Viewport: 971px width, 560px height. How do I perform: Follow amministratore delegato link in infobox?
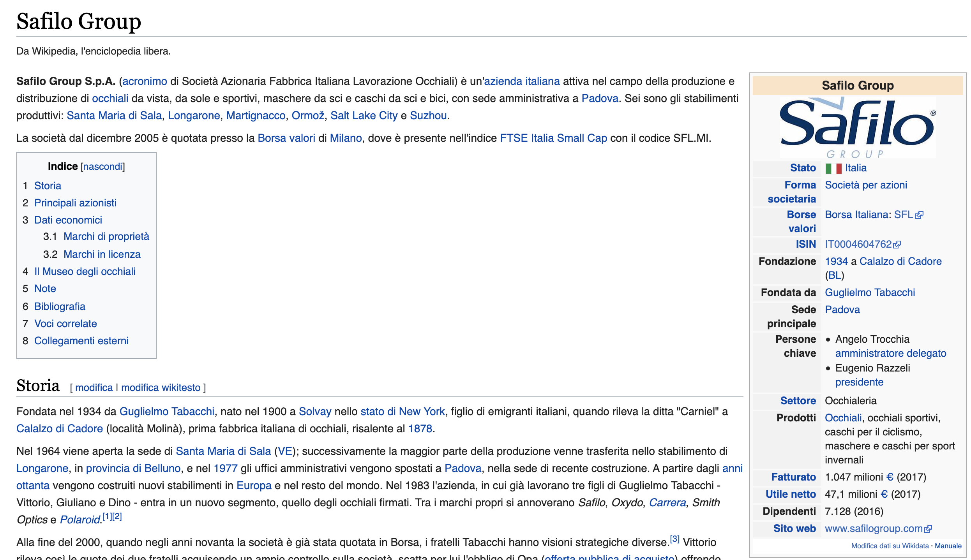click(890, 353)
